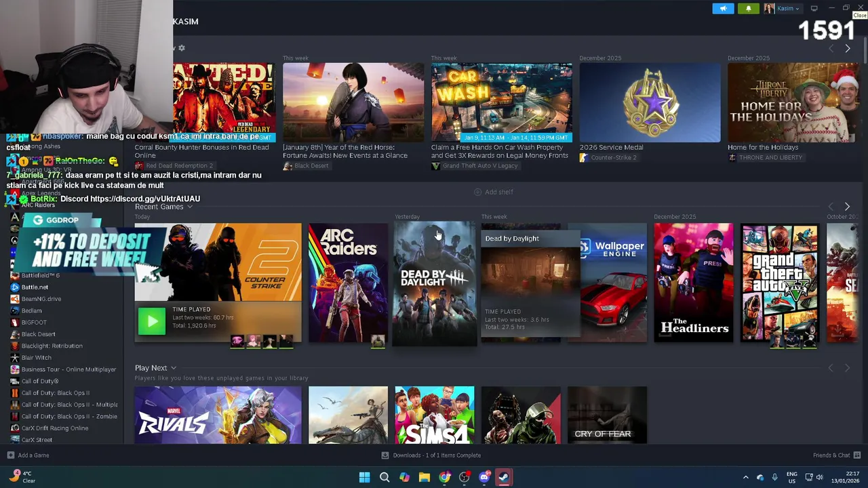Open Corral Bounty Hunter Bonuses news headline
868x488 pixels.
201,151
